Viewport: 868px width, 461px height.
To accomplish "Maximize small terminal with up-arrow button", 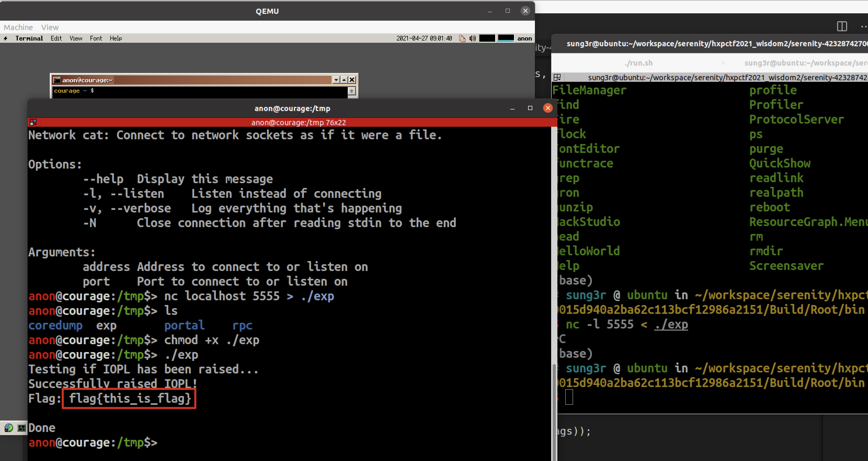I will 344,80.
